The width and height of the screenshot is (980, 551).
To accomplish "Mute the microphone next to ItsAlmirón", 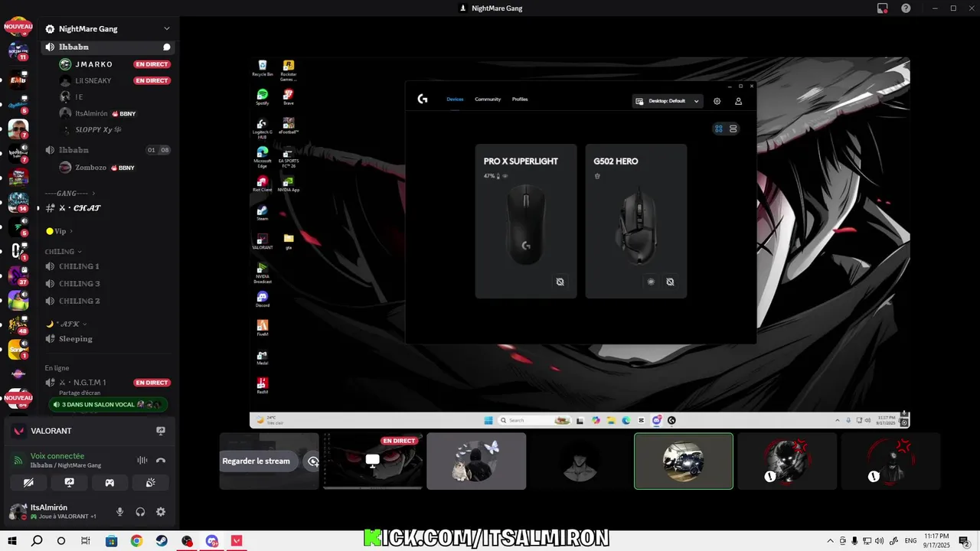I will tap(119, 512).
